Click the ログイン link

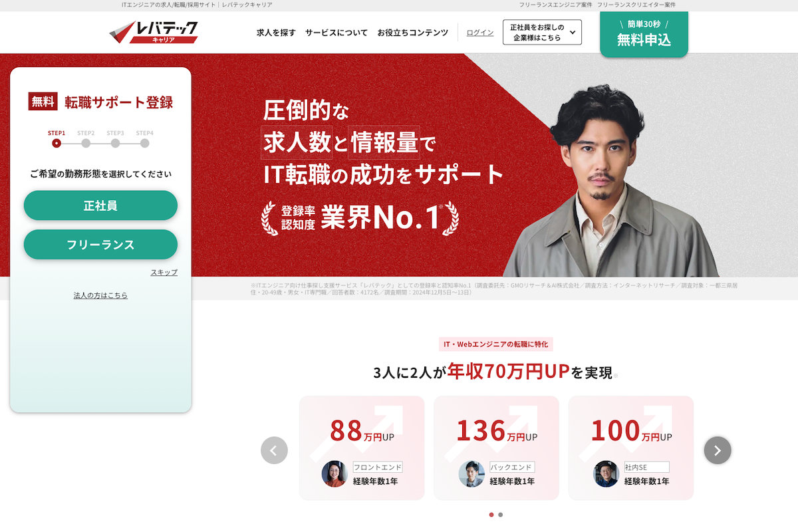click(480, 33)
